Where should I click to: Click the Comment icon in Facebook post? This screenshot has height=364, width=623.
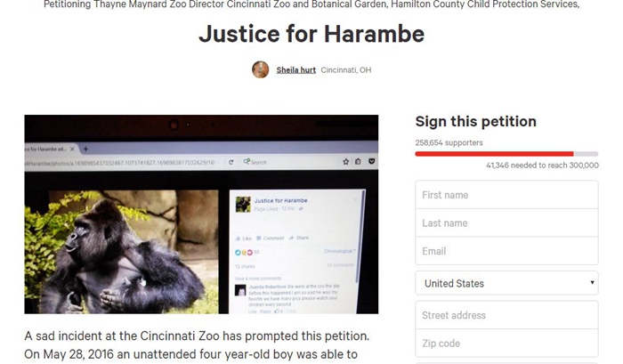259,238
